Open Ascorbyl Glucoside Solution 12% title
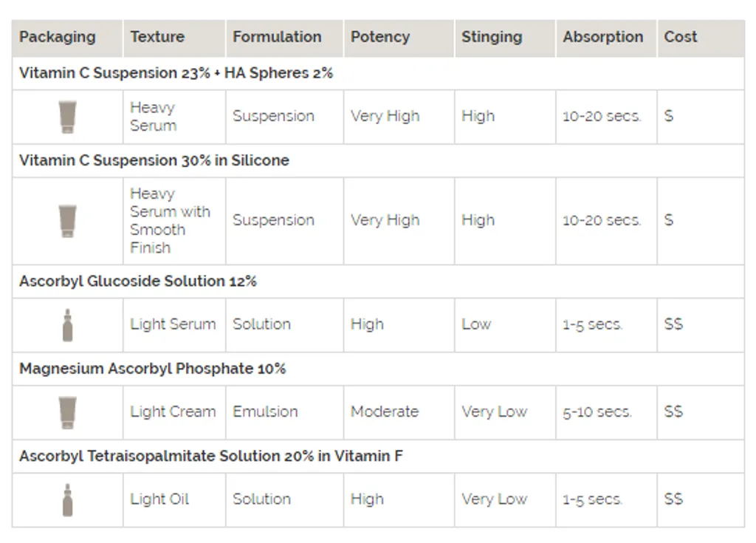Viewport: 756px width, 543px height. click(137, 281)
